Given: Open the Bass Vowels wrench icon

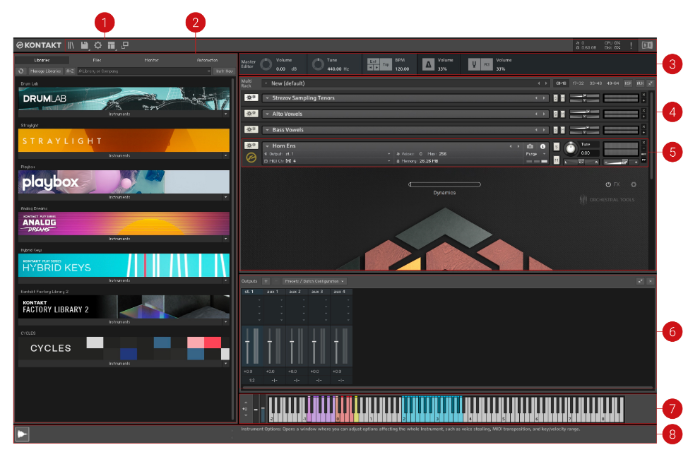Looking at the screenshot, I should pos(251,129).
